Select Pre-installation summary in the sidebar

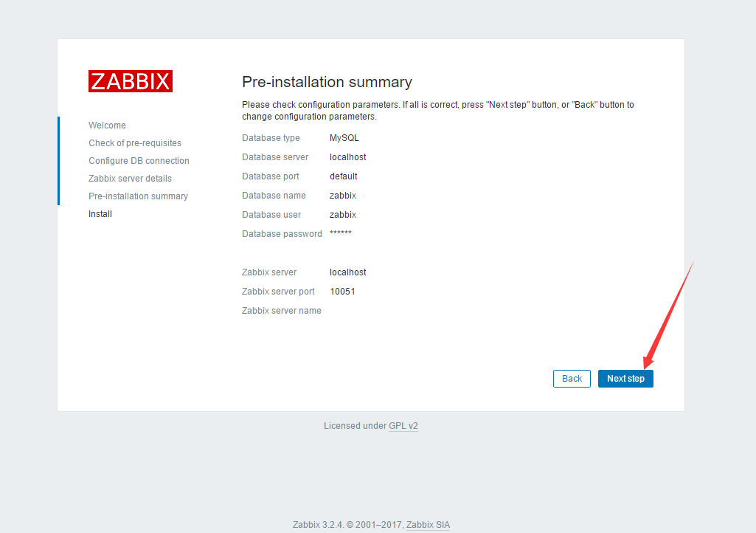pos(139,196)
